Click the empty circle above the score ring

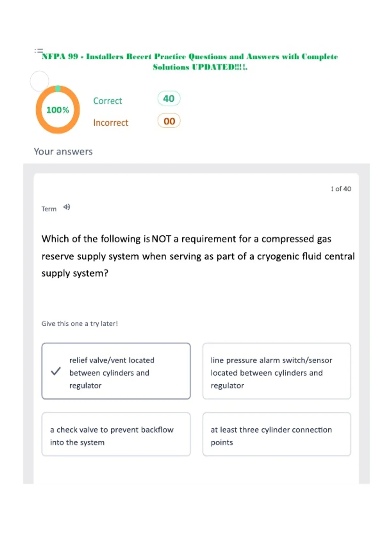40,81
